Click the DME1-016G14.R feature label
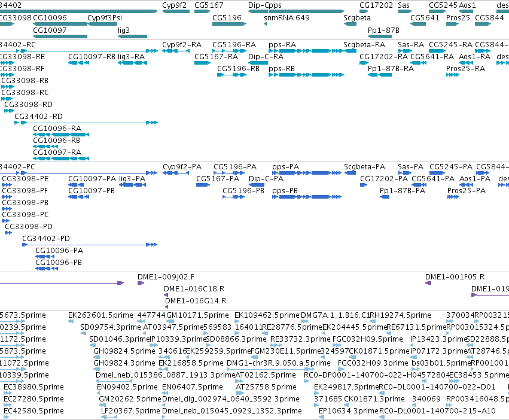This screenshot has width=509, height=420. point(196,301)
